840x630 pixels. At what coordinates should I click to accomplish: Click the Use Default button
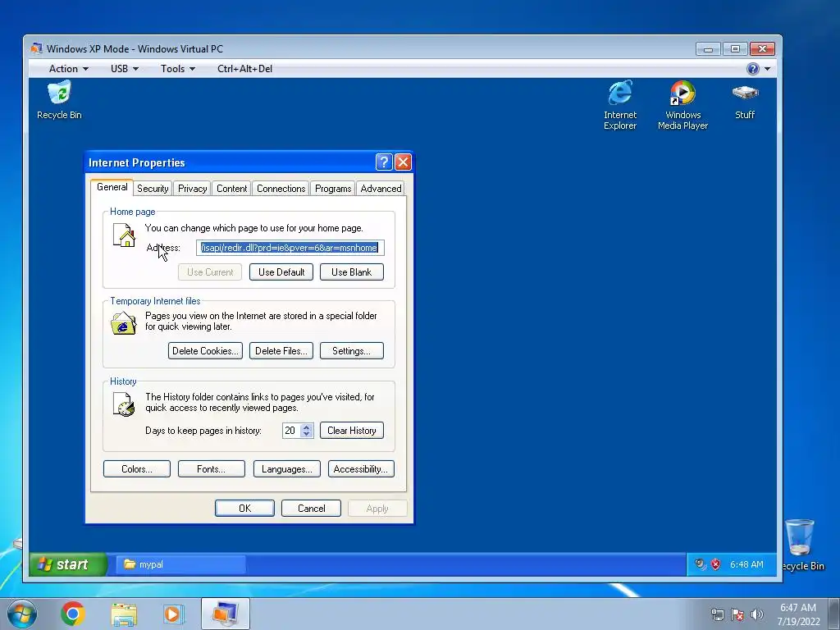click(281, 272)
